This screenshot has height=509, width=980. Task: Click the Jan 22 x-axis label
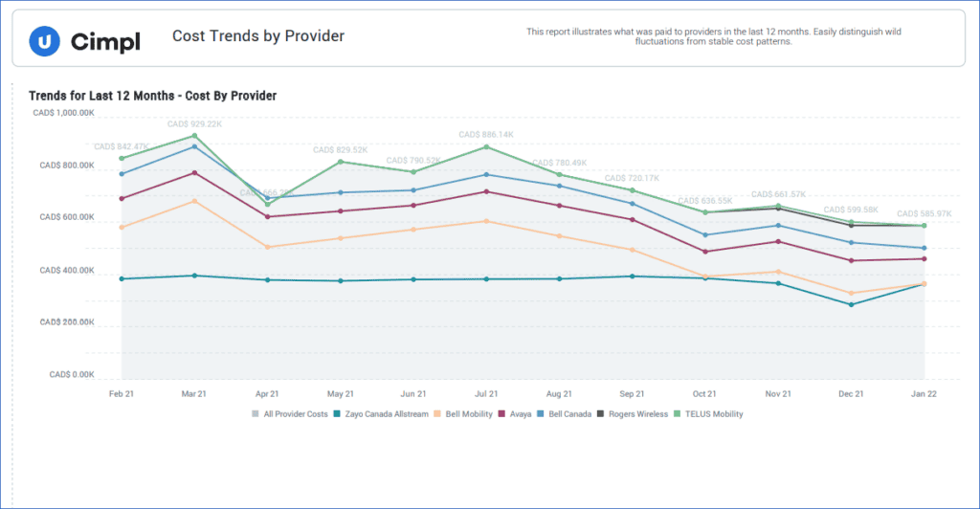(924, 394)
